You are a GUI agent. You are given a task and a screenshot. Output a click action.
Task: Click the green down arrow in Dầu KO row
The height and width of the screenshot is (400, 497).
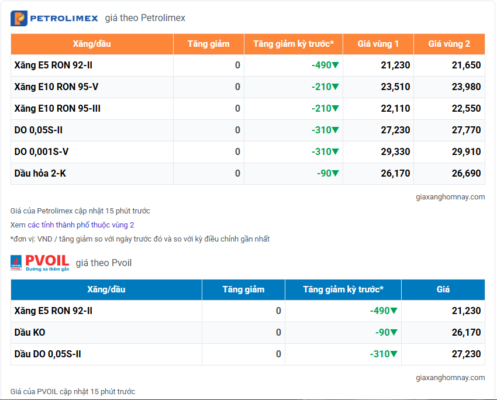pos(394,333)
